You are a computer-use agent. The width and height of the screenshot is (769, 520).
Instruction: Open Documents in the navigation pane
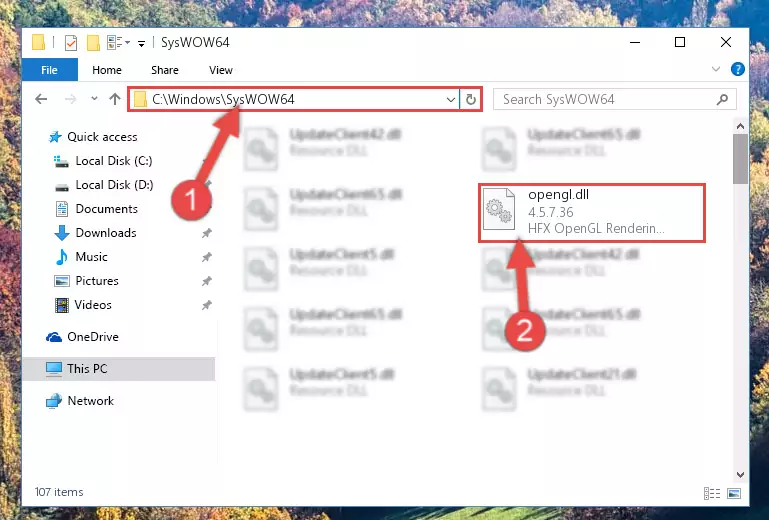[x=96, y=209]
